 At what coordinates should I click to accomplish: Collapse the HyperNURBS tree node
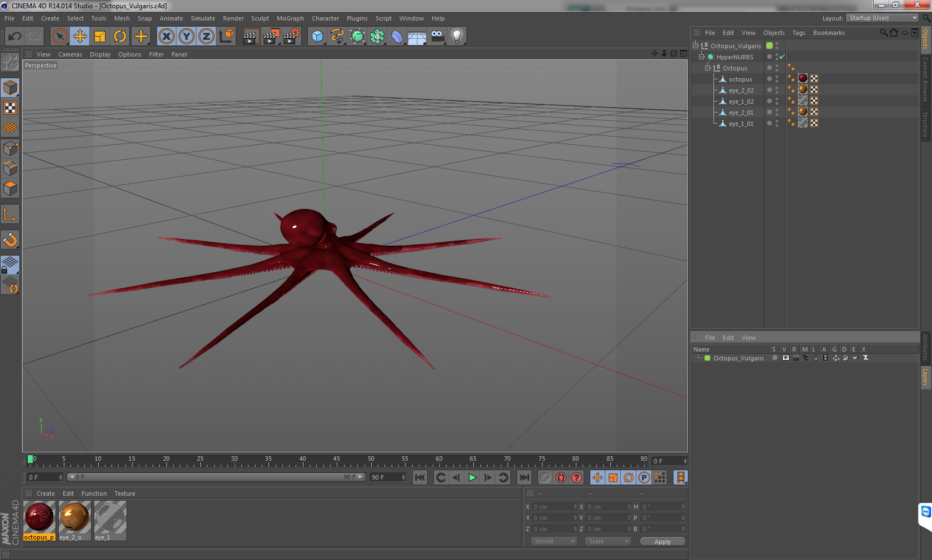[701, 57]
